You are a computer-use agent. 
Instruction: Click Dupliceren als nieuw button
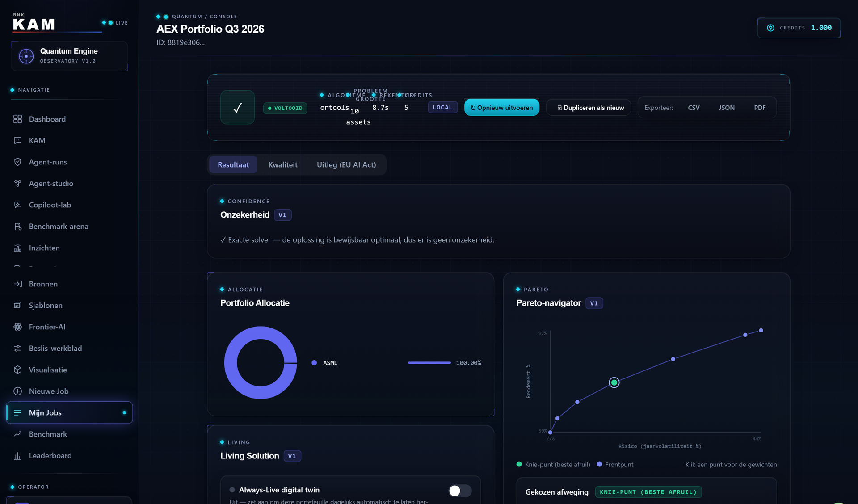588,107
